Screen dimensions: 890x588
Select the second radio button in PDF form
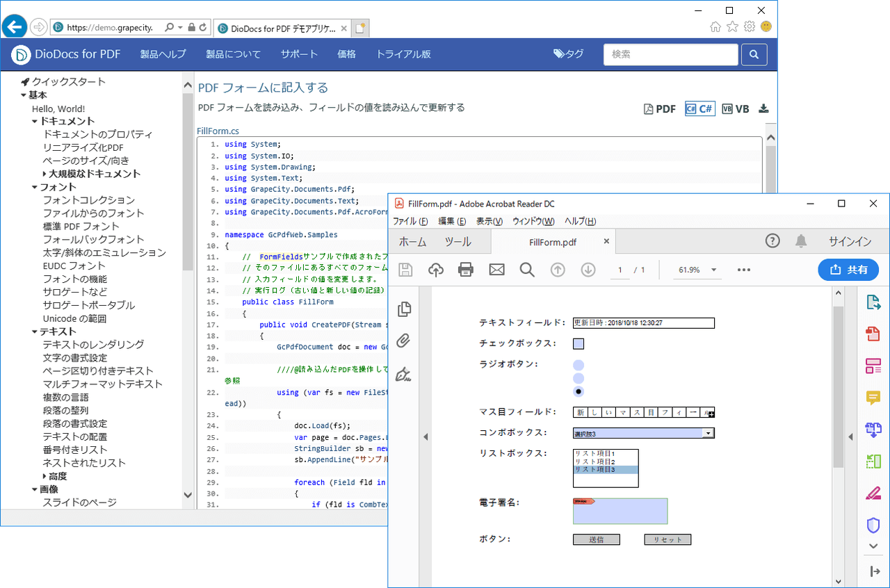point(578,378)
